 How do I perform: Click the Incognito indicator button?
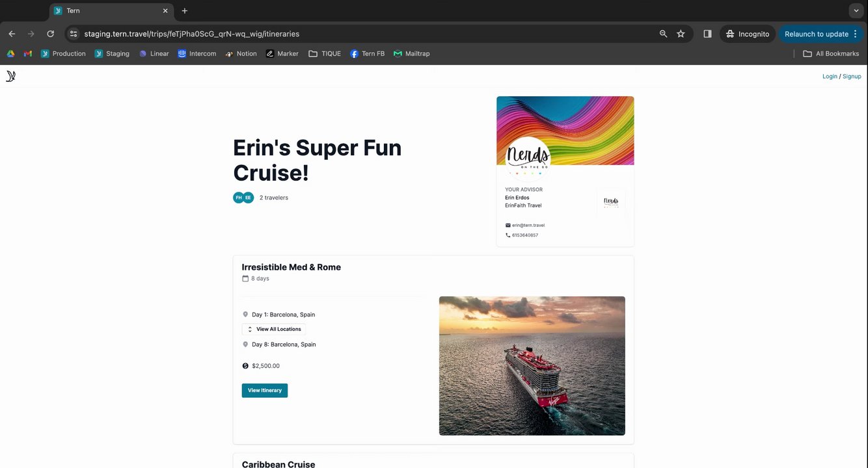point(748,34)
